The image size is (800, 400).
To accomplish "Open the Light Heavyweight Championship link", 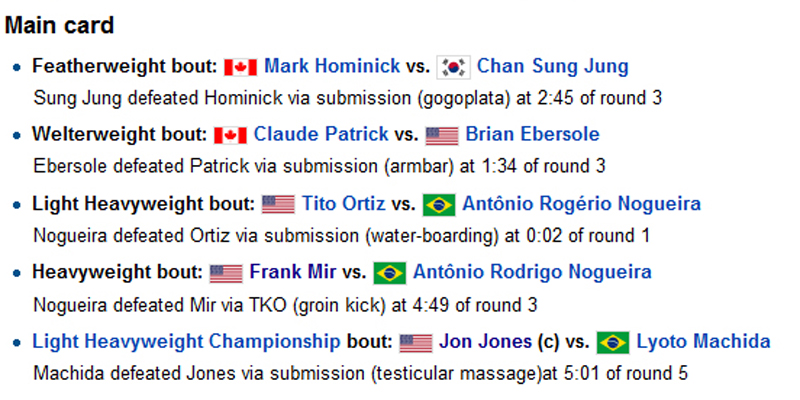I will click(186, 342).
